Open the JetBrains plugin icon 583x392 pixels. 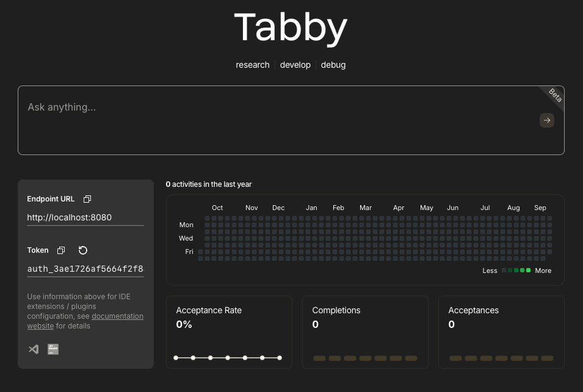pos(53,349)
